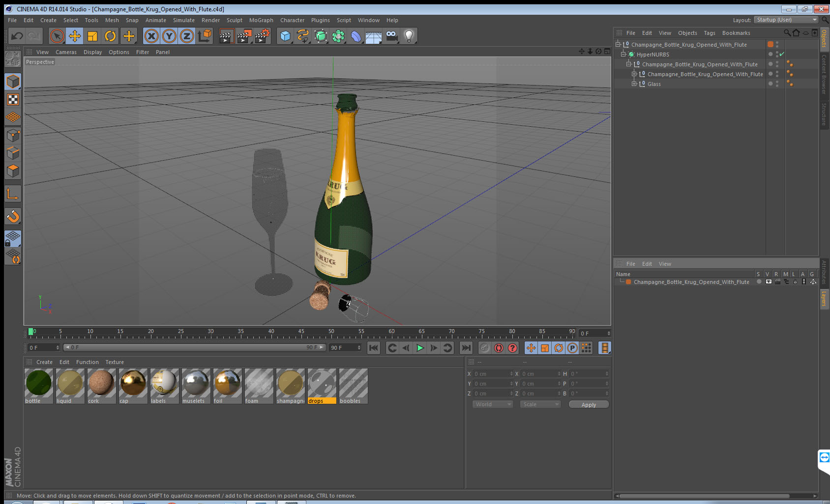The image size is (830, 504).
Task: Add floor environment object icon
Action: (374, 36)
